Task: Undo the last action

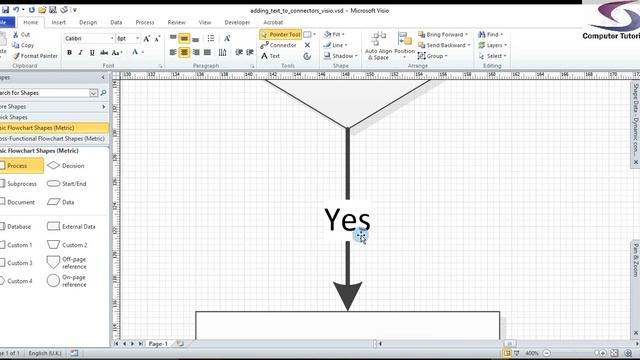Action: [x=16, y=9]
